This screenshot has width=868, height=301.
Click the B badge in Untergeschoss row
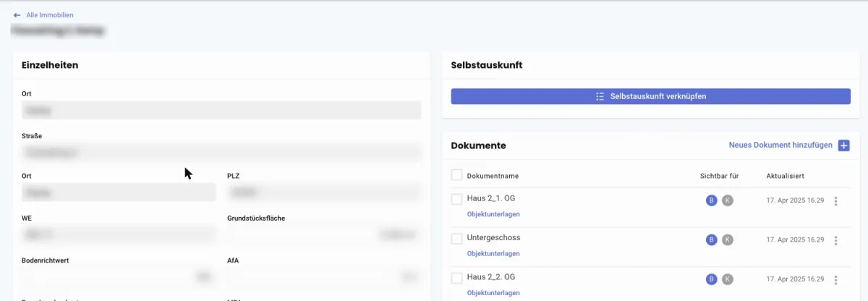tap(711, 239)
